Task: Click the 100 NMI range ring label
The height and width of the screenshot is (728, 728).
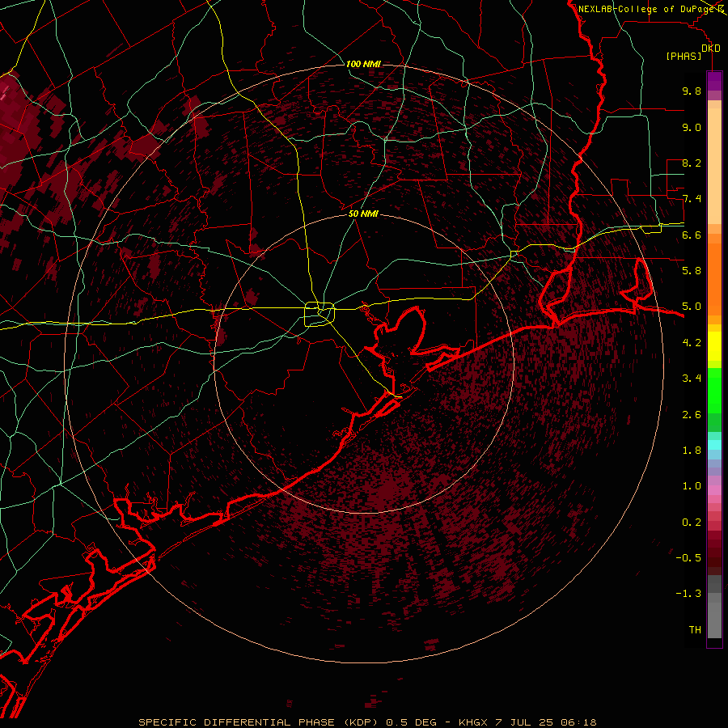Action: coord(363,64)
